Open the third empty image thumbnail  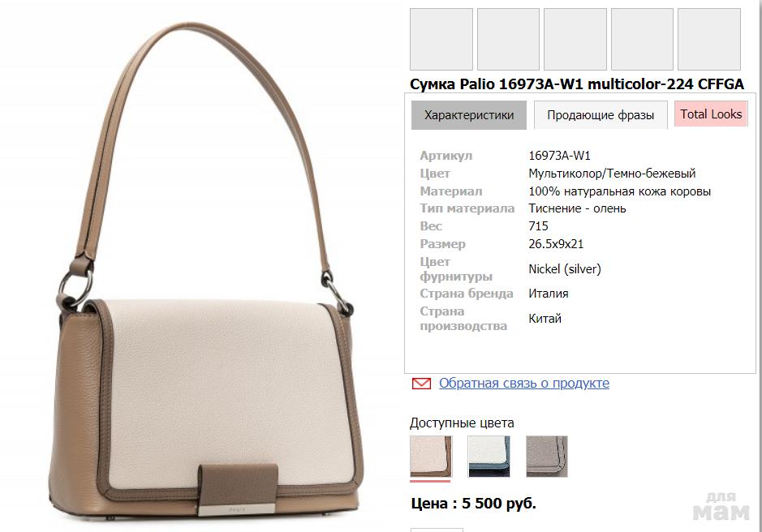pyautogui.click(x=575, y=40)
